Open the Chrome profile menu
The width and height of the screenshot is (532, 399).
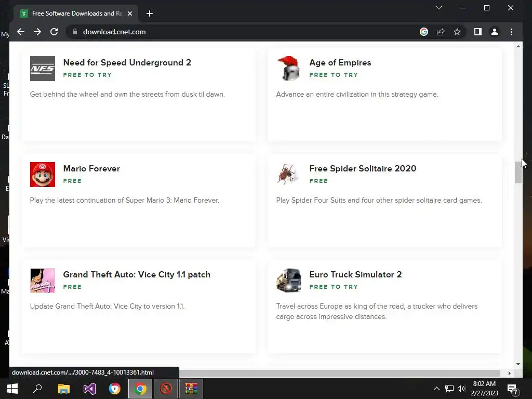pyautogui.click(x=495, y=32)
